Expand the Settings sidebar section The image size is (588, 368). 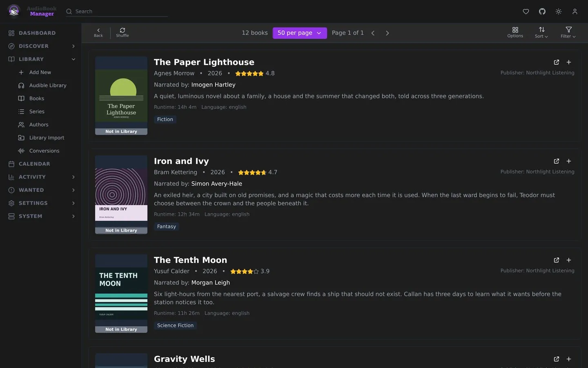(x=41, y=203)
